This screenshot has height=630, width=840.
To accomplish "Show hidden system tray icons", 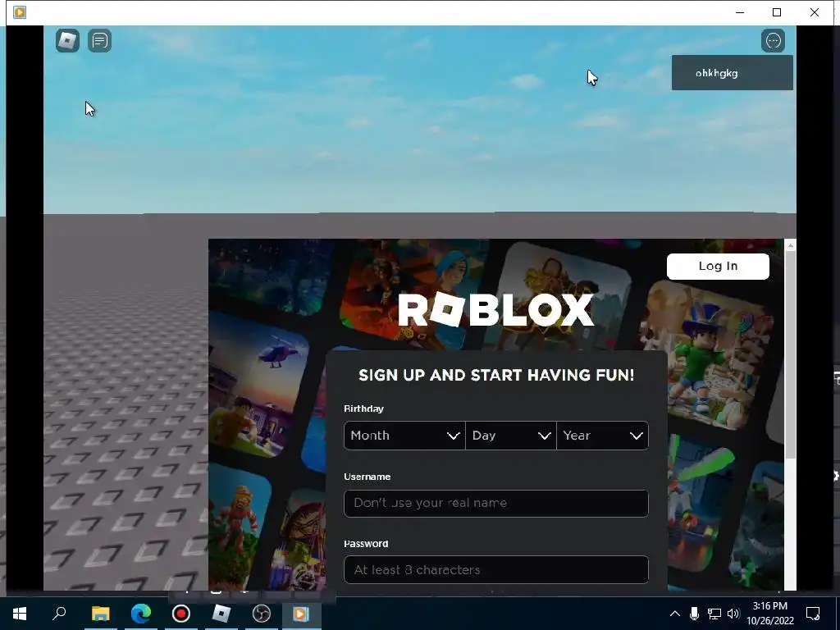I will point(675,614).
